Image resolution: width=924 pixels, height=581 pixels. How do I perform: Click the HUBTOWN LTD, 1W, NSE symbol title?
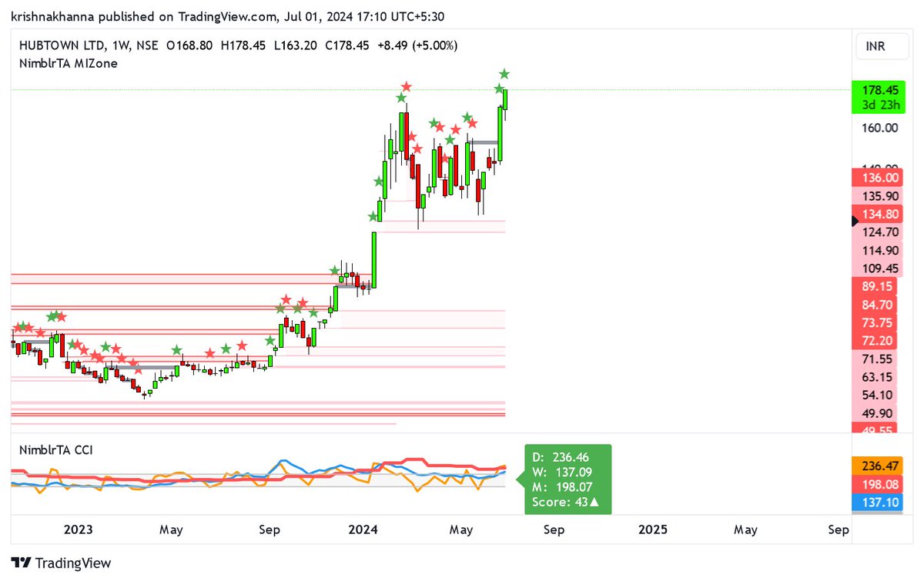pos(89,46)
